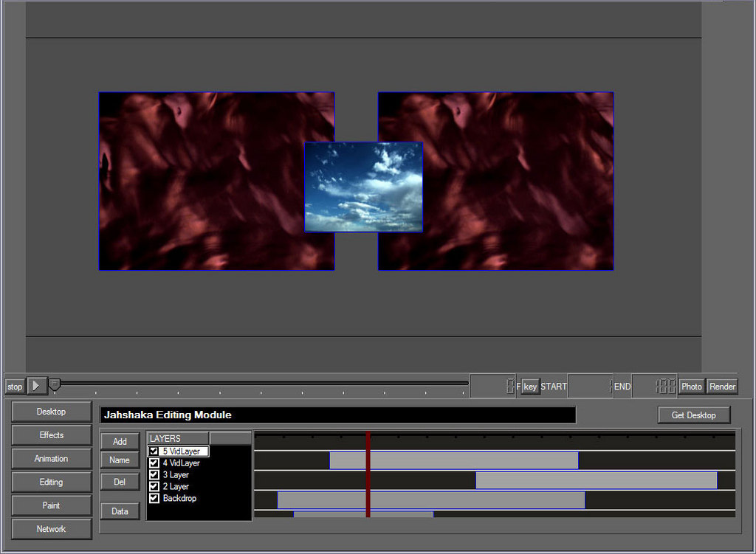Click the Add layer button
The image size is (756, 554).
click(120, 441)
